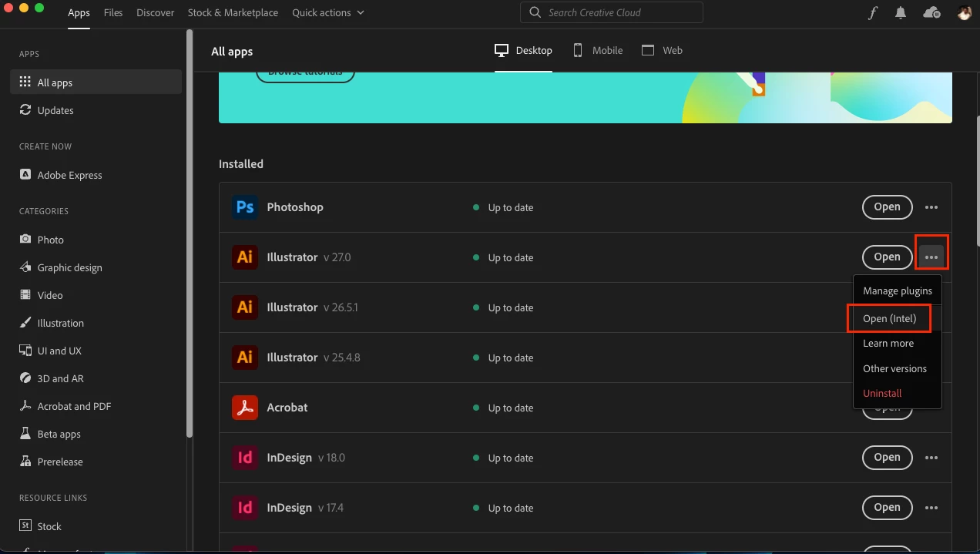The width and height of the screenshot is (980, 554).
Task: Select the Mobile platform tab
Action: pos(598,50)
